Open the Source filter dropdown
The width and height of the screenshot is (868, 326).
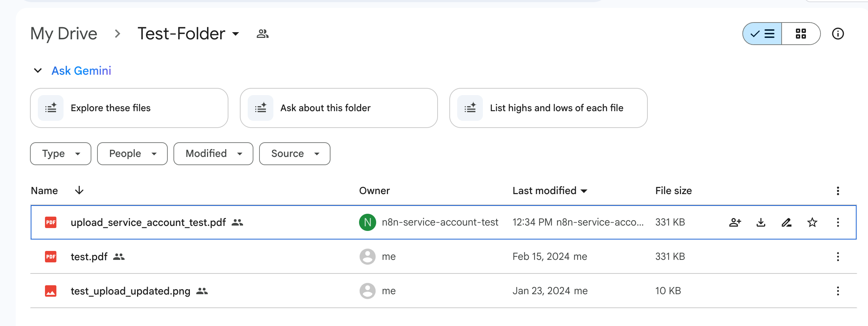(x=294, y=154)
